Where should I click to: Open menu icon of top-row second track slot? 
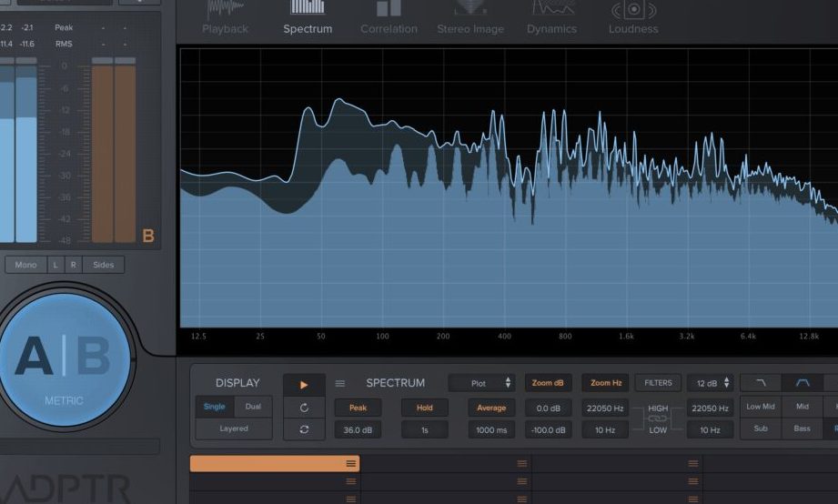pyautogui.click(x=522, y=463)
